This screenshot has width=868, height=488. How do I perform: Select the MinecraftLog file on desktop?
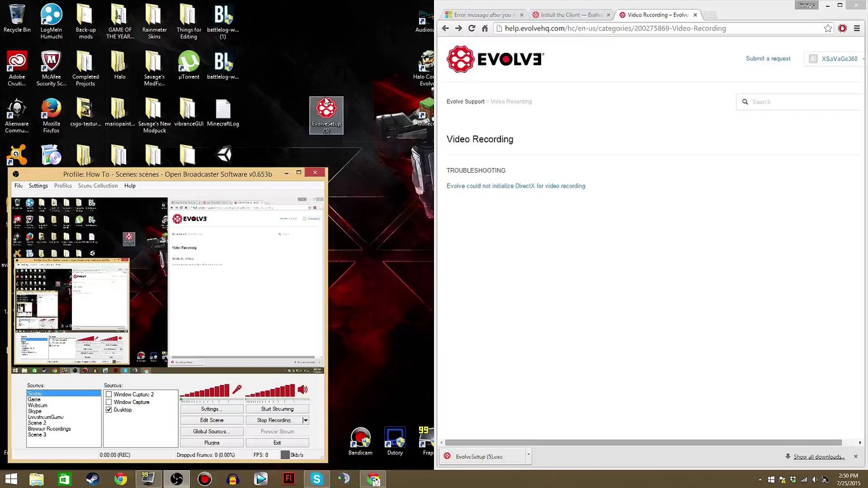tap(223, 113)
